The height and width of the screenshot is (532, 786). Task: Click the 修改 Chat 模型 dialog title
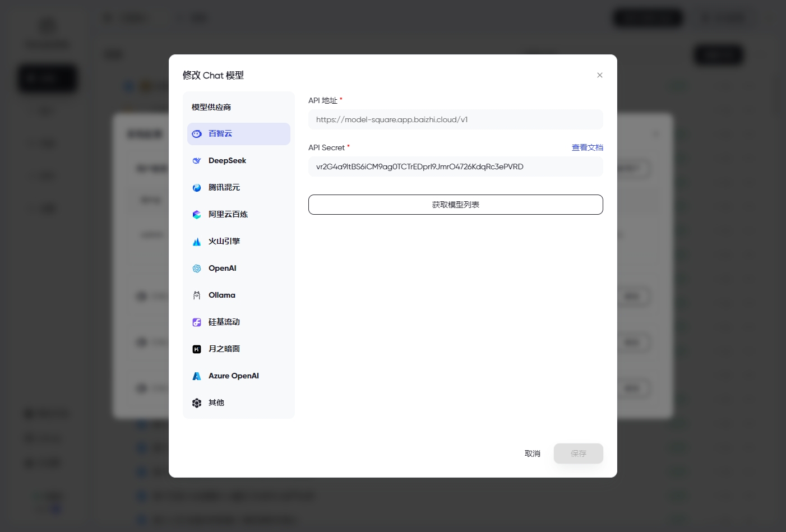[x=213, y=75]
